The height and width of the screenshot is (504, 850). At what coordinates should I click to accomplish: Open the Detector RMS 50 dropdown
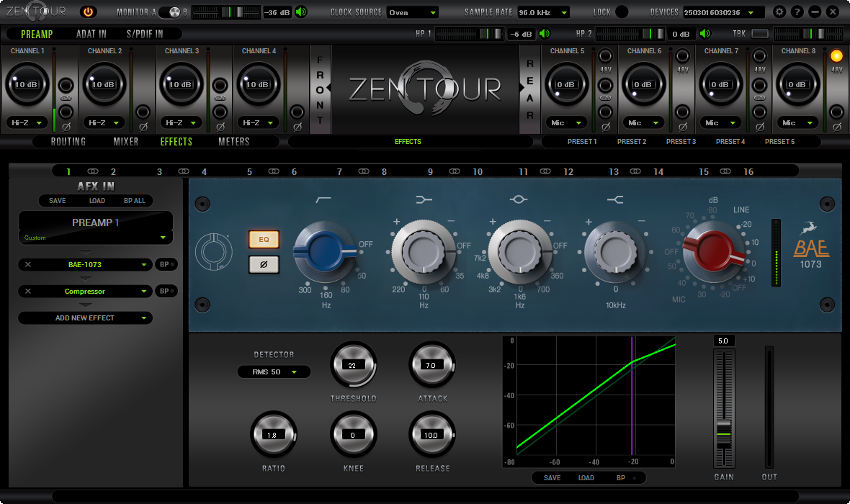(274, 372)
